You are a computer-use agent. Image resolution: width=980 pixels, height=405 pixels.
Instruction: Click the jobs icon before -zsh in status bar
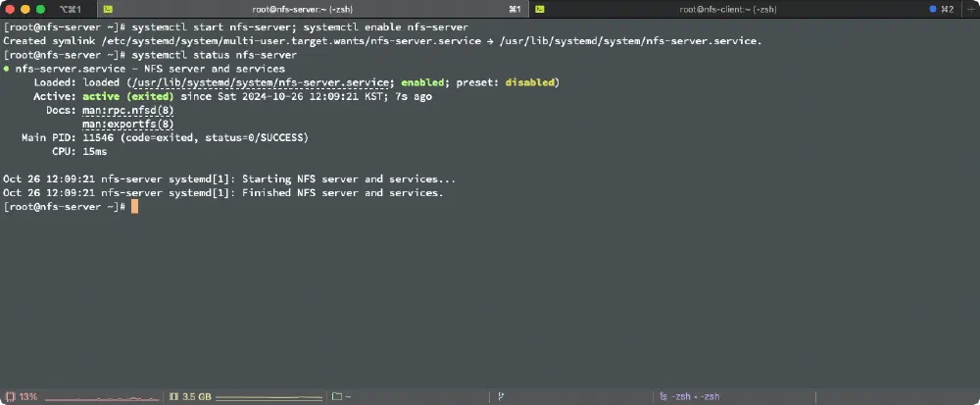click(x=663, y=397)
